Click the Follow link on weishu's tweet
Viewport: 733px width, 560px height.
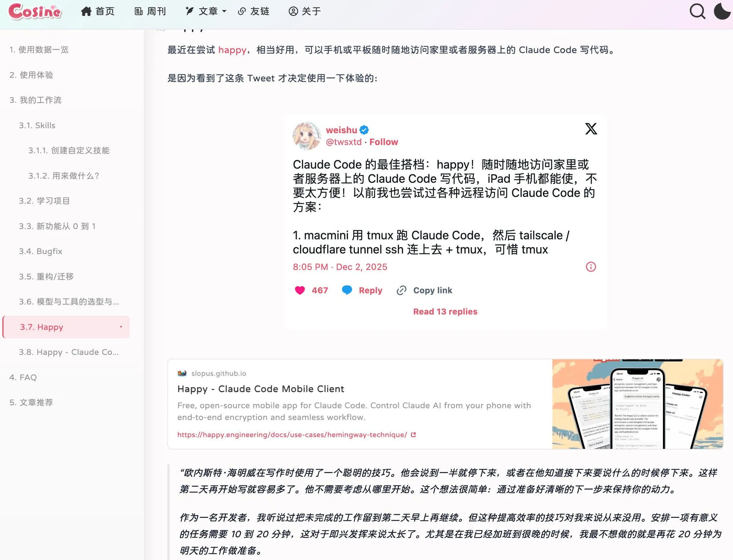tap(384, 142)
